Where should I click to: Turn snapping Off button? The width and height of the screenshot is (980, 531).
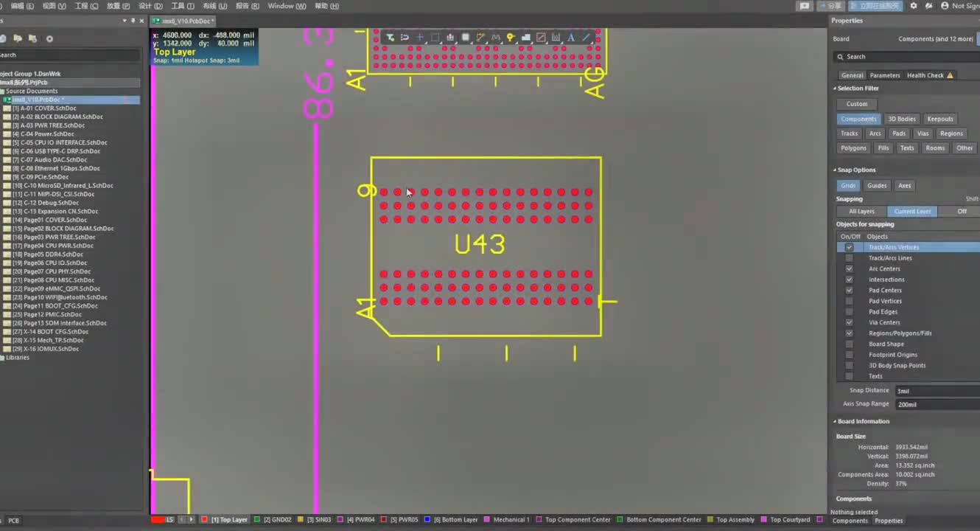tap(962, 212)
